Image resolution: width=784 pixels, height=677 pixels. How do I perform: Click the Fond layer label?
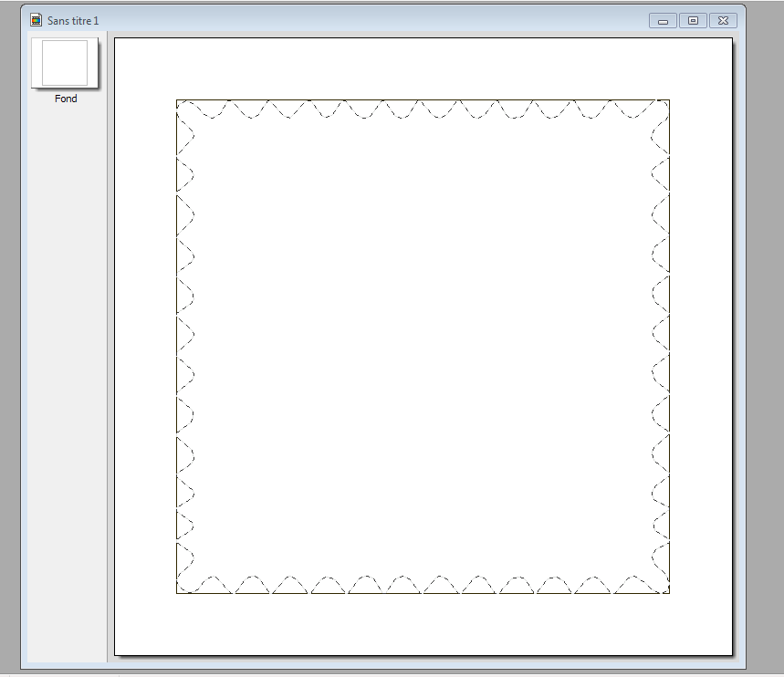point(66,99)
